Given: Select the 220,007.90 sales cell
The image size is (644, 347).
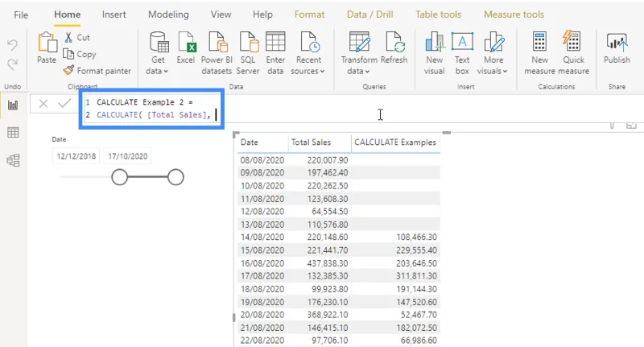Looking at the screenshot, I should pyautogui.click(x=328, y=159).
